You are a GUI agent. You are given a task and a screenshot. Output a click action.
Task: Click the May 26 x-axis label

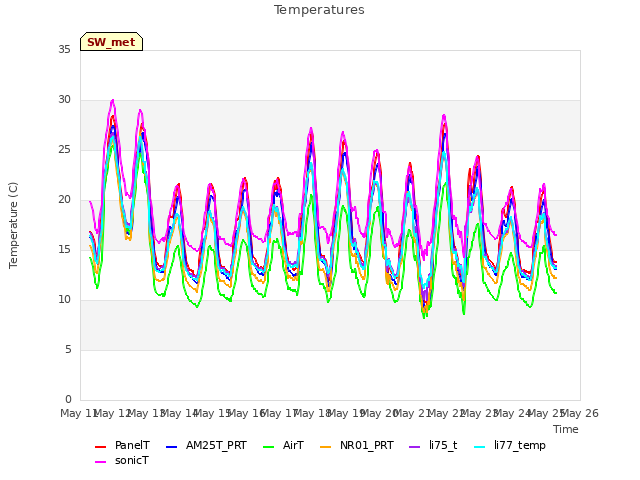point(580,413)
